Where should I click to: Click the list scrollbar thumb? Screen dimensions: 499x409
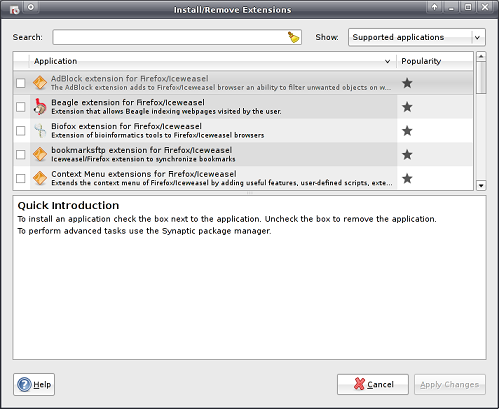[481, 78]
